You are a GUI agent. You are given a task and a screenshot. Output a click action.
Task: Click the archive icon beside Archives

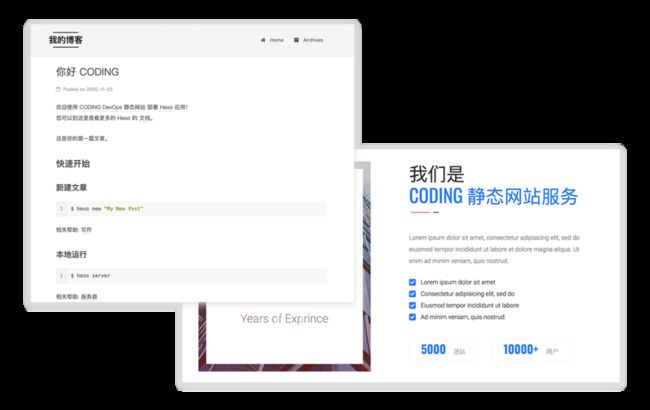[296, 40]
